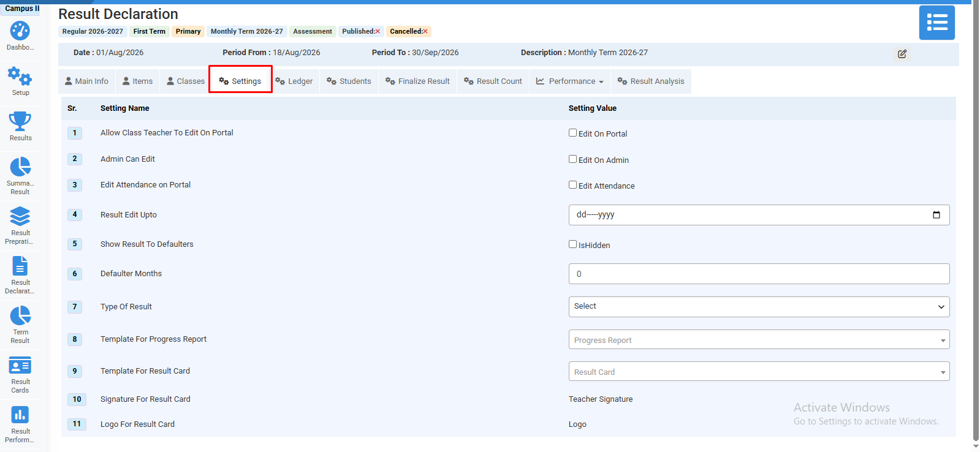Click the edit pencil icon
This screenshot has width=980, height=452.
click(902, 54)
